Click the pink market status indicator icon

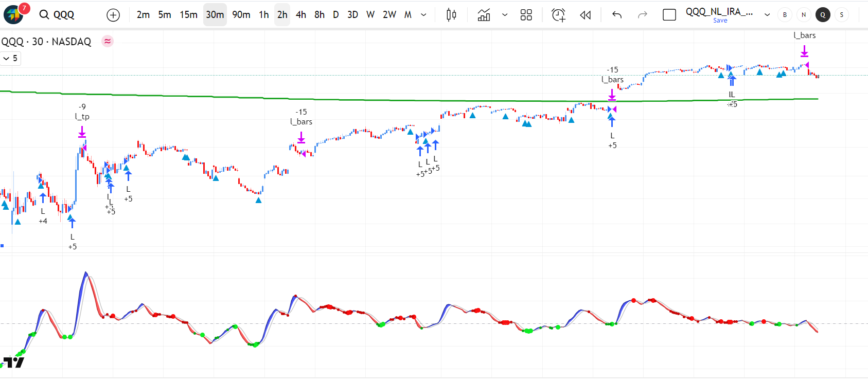pyautogui.click(x=108, y=41)
